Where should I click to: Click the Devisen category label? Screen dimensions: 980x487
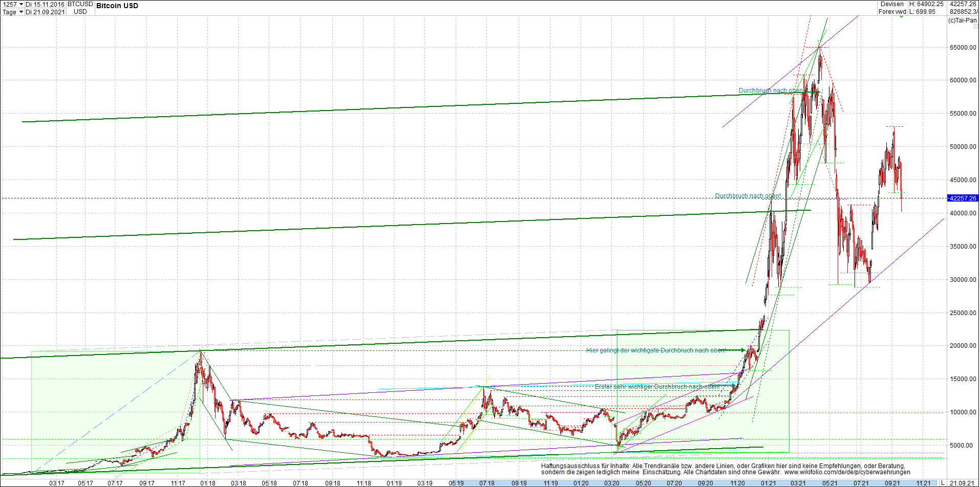[x=892, y=4]
